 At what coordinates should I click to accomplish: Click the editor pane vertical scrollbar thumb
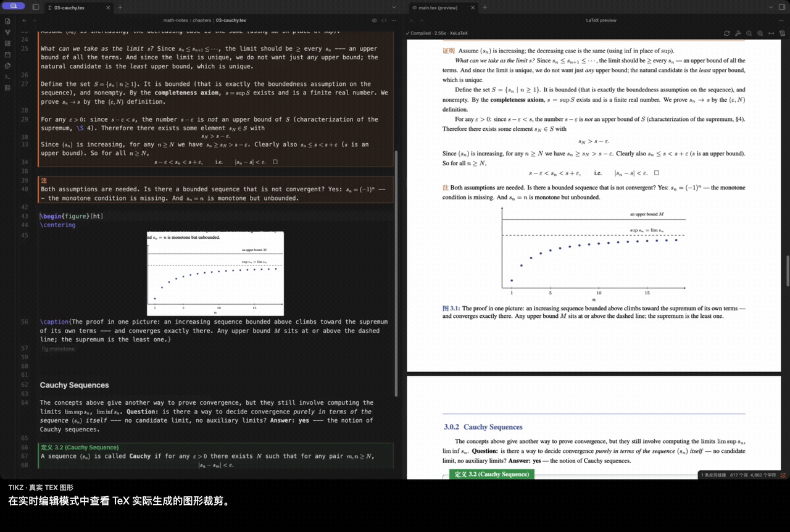click(396, 274)
